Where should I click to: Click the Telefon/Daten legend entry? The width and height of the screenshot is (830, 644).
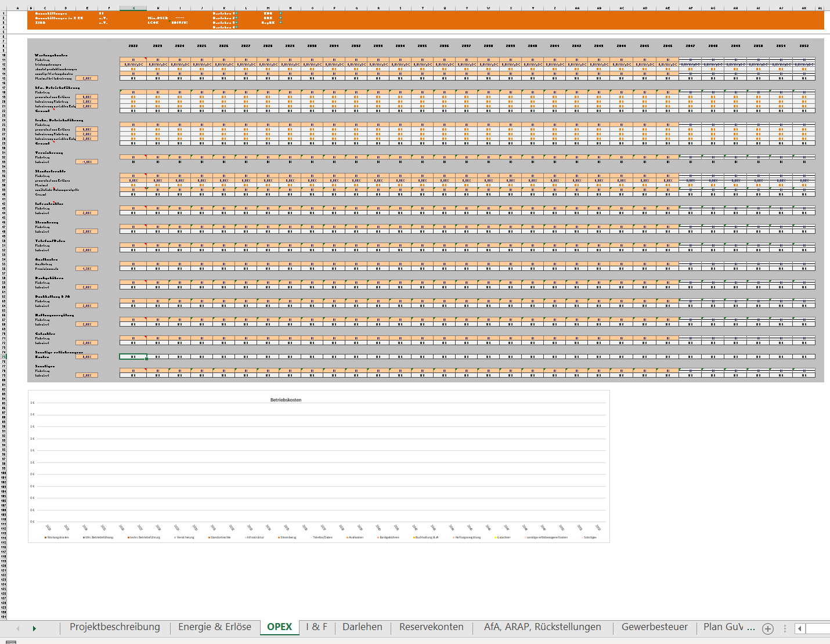[322, 537]
